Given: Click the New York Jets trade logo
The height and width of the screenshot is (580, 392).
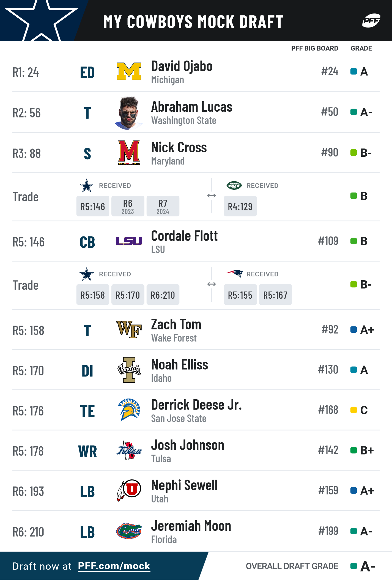Looking at the screenshot, I should pos(234,186).
